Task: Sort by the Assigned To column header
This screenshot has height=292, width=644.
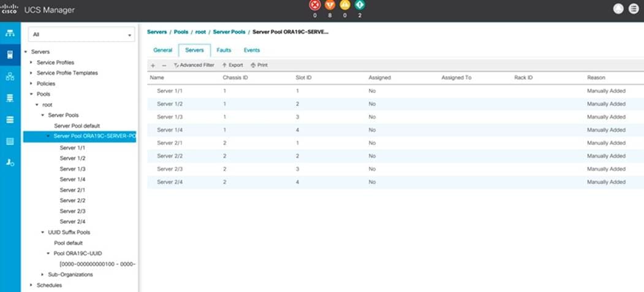Action: (456, 77)
